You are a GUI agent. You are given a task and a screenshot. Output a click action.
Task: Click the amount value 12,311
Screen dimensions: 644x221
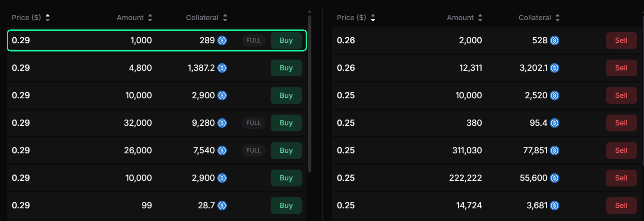471,68
